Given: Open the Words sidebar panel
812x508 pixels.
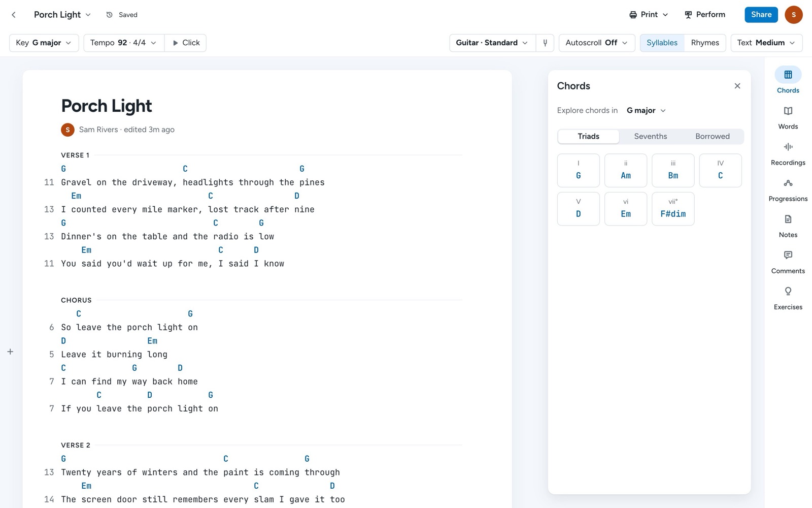Looking at the screenshot, I should pos(788,117).
